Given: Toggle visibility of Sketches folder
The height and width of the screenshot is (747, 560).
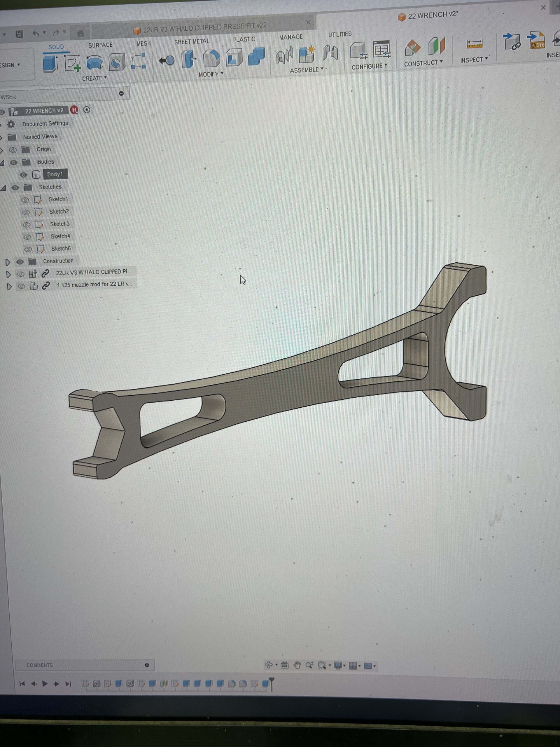Looking at the screenshot, I should pyautogui.click(x=15, y=187).
